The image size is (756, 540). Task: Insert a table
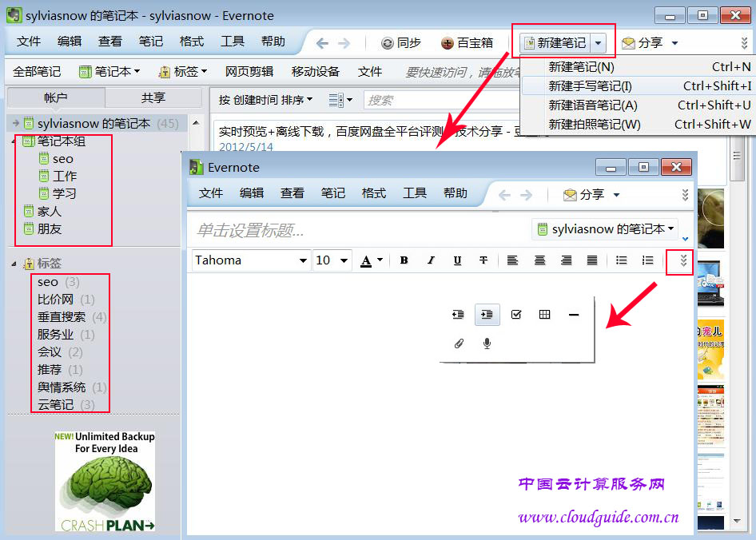(x=544, y=315)
